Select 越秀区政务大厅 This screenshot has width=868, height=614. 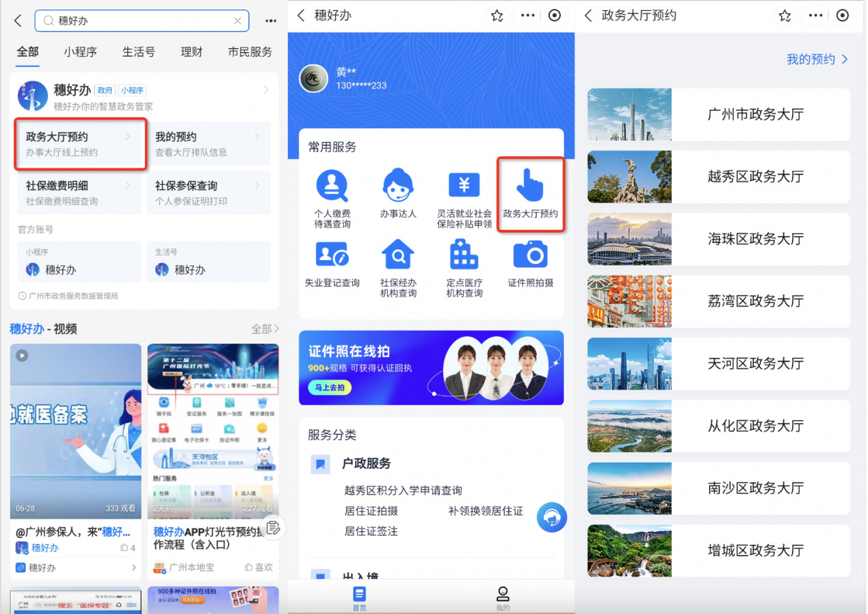pos(719,177)
